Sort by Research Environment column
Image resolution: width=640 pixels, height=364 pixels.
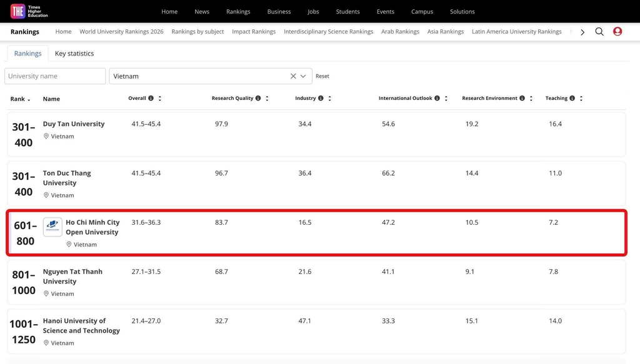531,99
